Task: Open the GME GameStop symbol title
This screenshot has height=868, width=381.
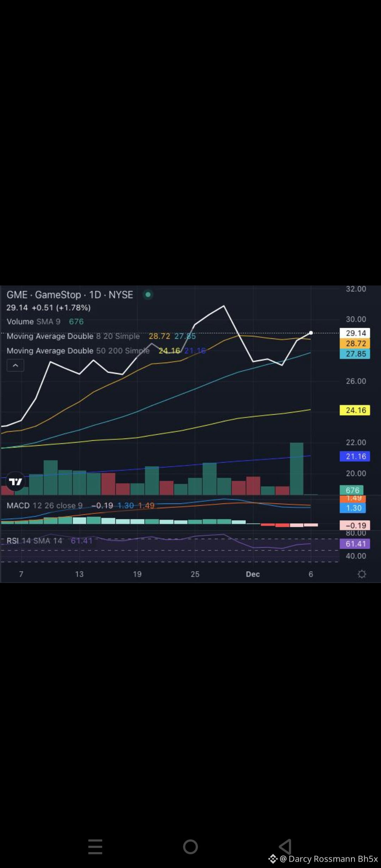Action: pos(70,295)
